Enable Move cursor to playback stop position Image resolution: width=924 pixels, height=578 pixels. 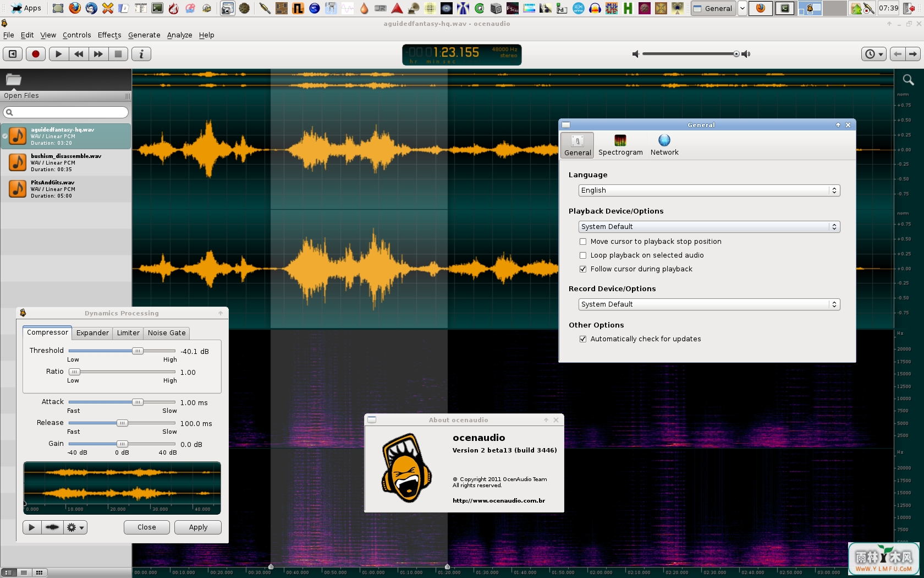pyautogui.click(x=583, y=242)
